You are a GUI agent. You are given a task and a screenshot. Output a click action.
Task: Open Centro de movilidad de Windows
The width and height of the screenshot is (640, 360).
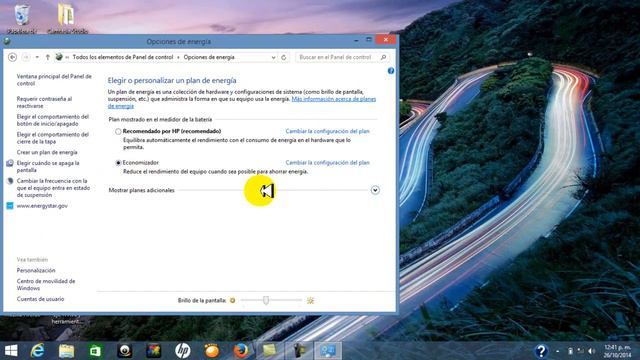(46, 284)
